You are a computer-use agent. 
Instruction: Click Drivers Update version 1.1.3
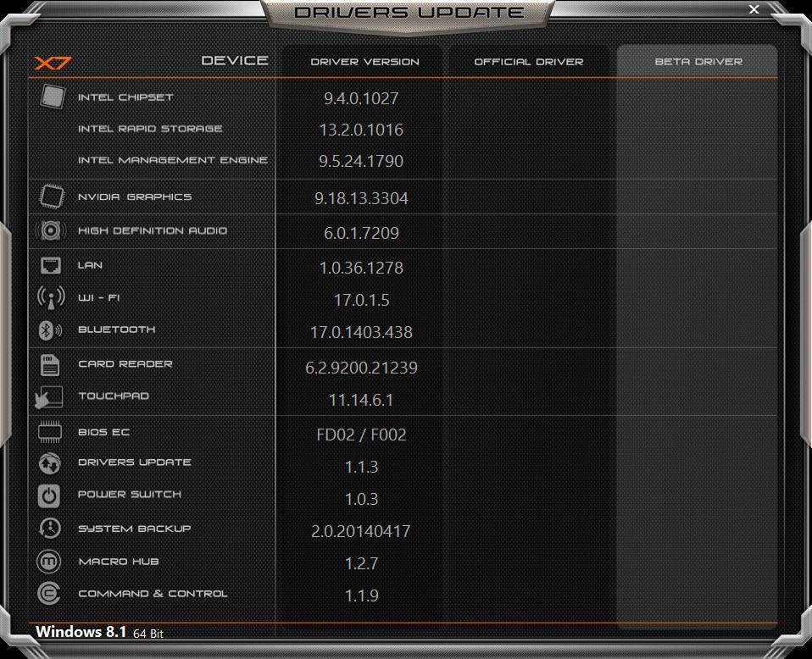point(361,467)
